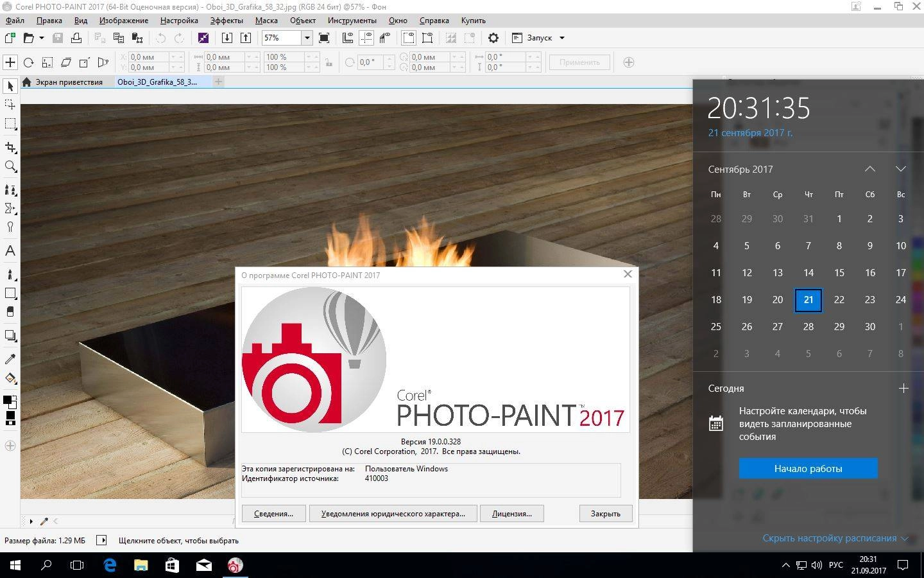The height and width of the screenshot is (578, 924).
Task: Enable Distort mode in property bar
Action: click(84, 62)
